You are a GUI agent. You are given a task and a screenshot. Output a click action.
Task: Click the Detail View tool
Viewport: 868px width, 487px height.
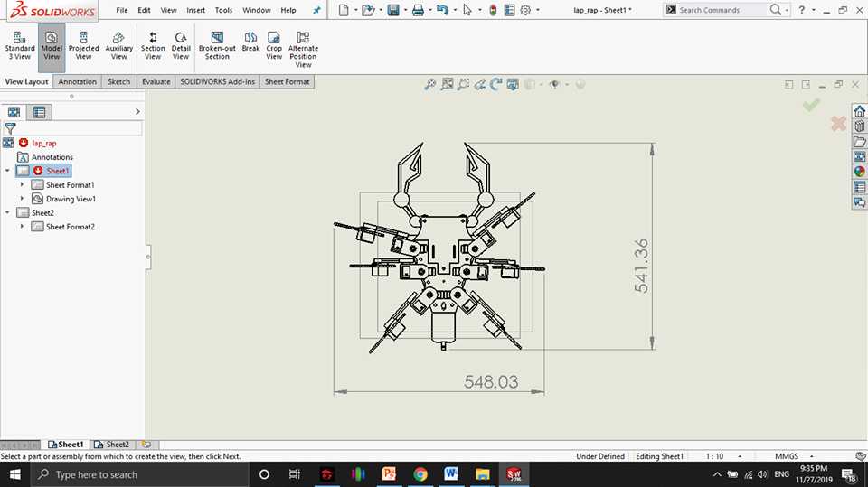[181, 46]
